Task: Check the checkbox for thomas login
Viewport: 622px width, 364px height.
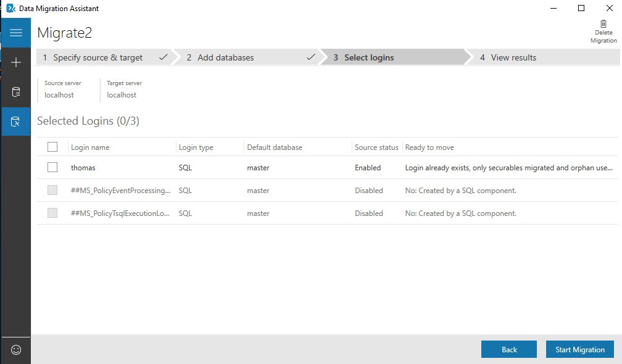Action: point(52,167)
